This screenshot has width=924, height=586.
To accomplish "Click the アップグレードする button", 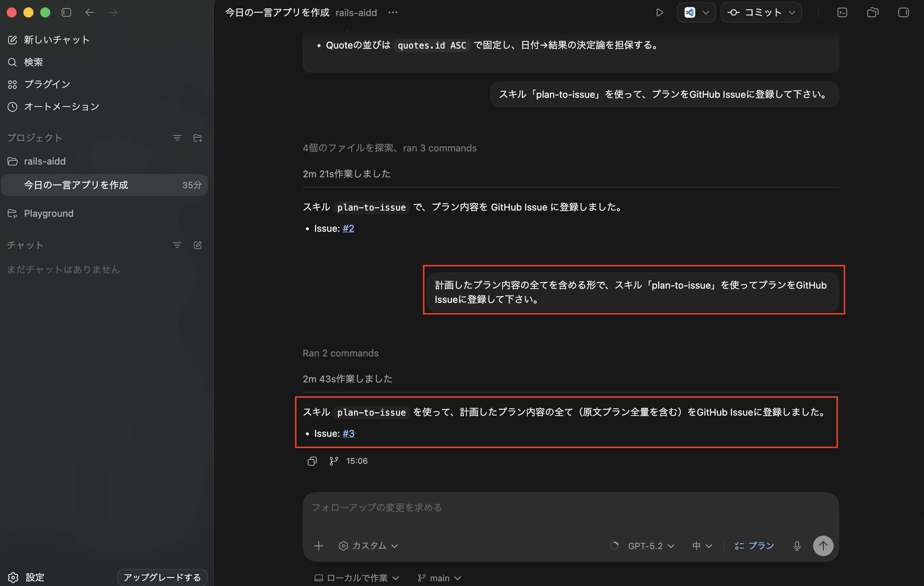I will point(162,577).
